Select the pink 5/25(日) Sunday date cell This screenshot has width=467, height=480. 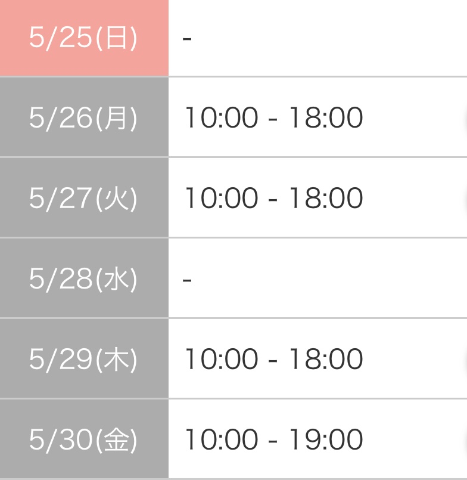[x=84, y=38]
